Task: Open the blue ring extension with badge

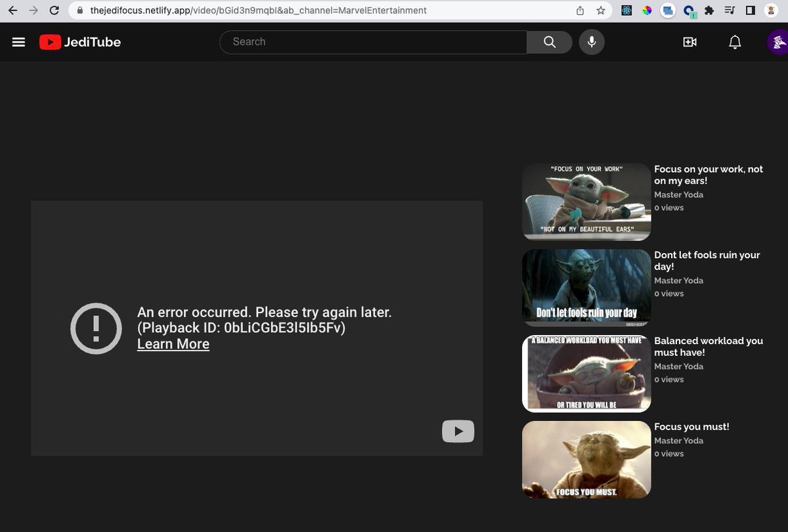Action: pos(689,11)
